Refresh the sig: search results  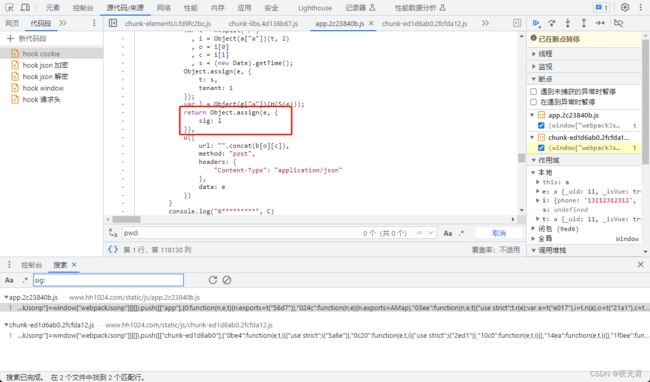[213, 280]
